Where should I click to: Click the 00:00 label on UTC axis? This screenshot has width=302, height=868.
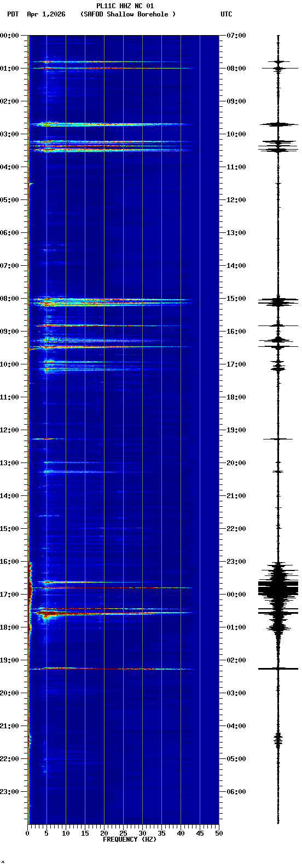pos(236,595)
